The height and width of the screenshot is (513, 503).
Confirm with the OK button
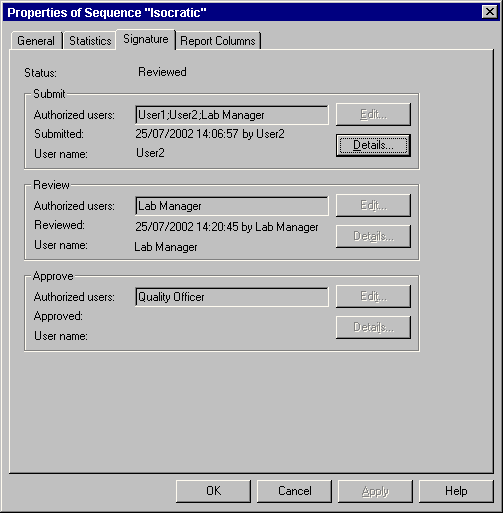point(213,491)
